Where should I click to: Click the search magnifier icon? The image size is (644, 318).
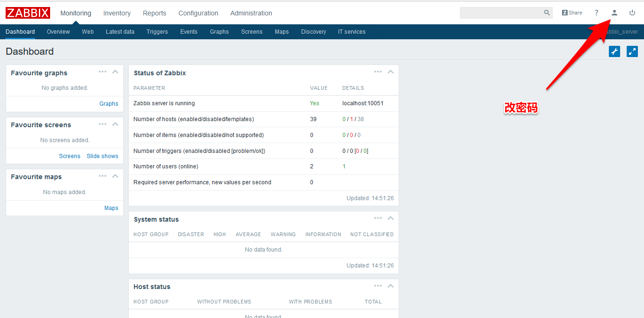coord(547,13)
